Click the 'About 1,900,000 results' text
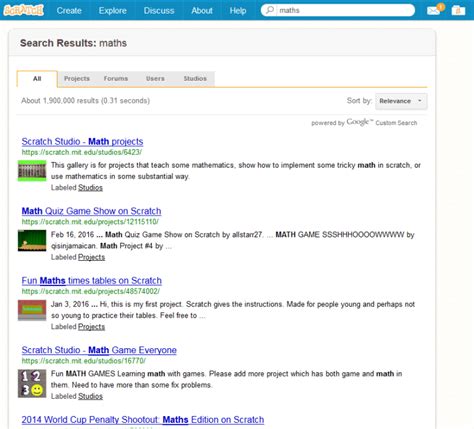Image resolution: width=474 pixels, height=429 pixels. coord(85,101)
